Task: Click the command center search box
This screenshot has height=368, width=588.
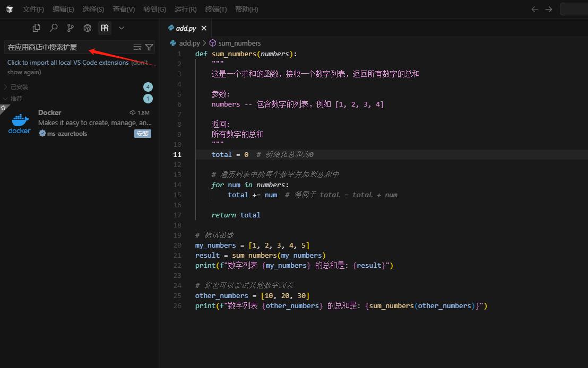Action: pos(574,9)
